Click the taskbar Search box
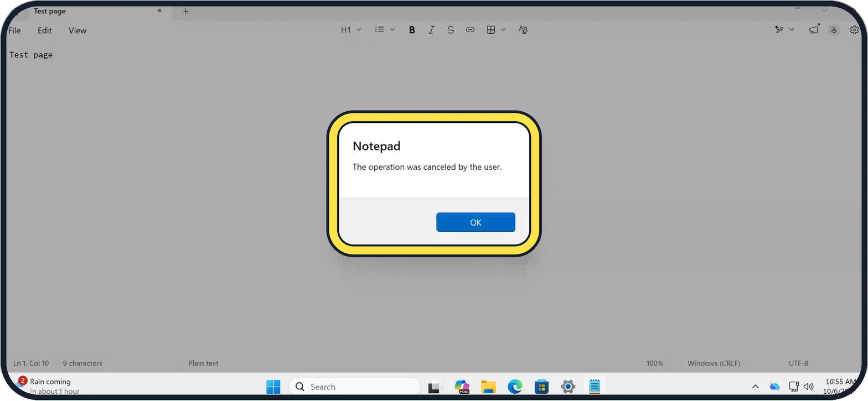This screenshot has width=868, height=401. [x=355, y=387]
